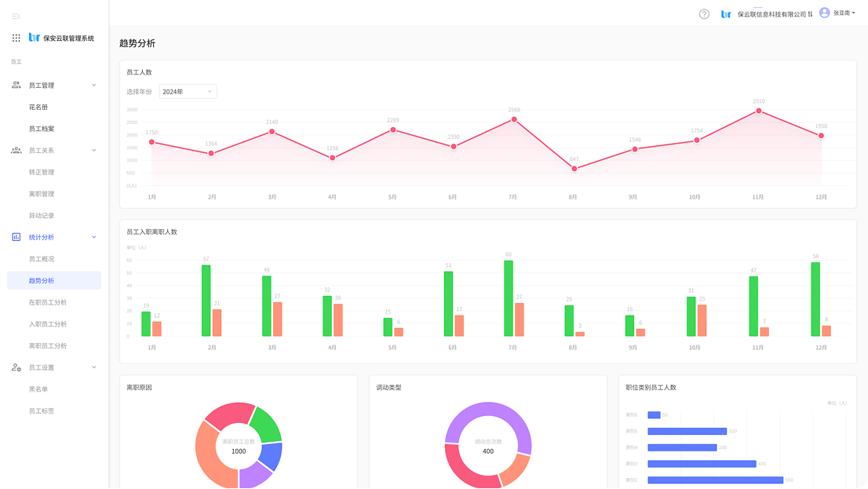
Task: Click the 员工关系 group icon
Action: (16, 150)
